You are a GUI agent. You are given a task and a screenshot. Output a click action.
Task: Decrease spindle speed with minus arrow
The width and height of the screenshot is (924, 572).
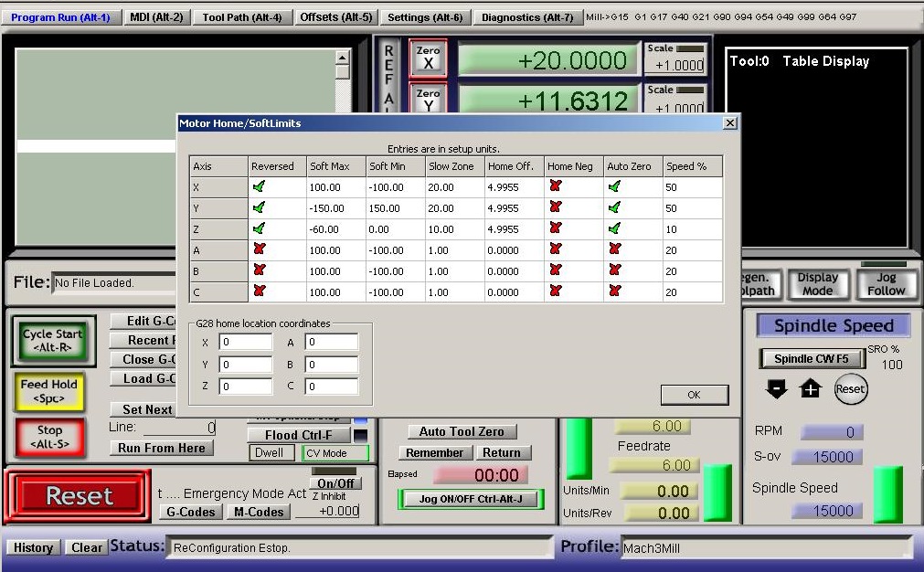pos(777,388)
